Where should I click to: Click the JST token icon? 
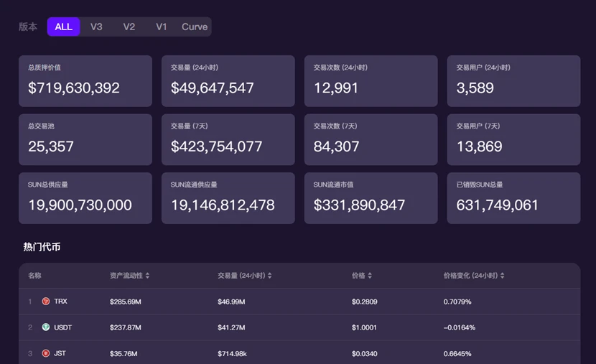click(x=46, y=353)
